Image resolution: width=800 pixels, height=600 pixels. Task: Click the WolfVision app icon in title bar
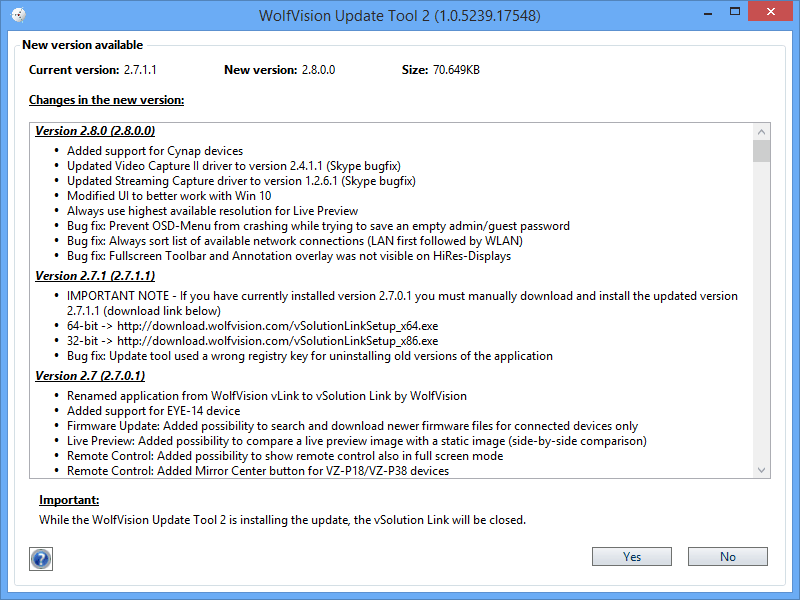tap(19, 15)
